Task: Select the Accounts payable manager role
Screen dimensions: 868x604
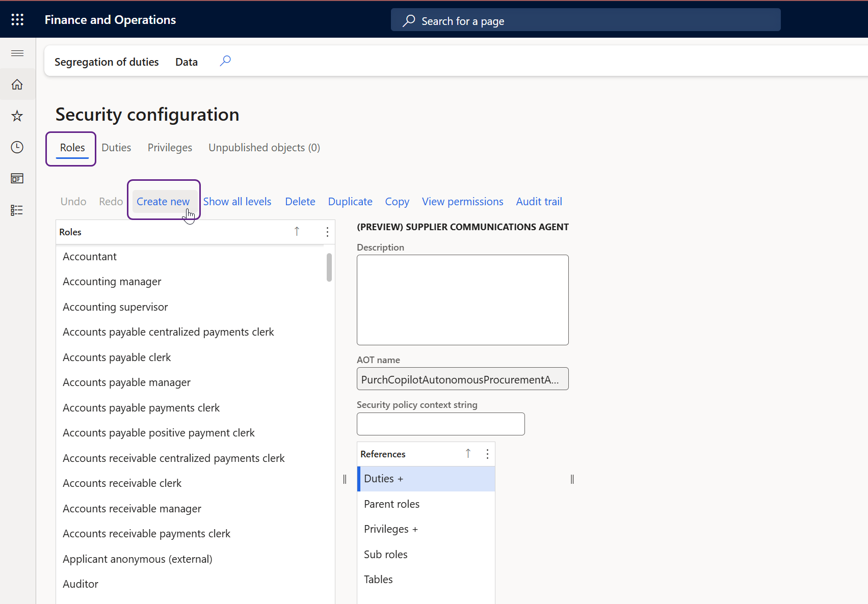Action: 126,382
